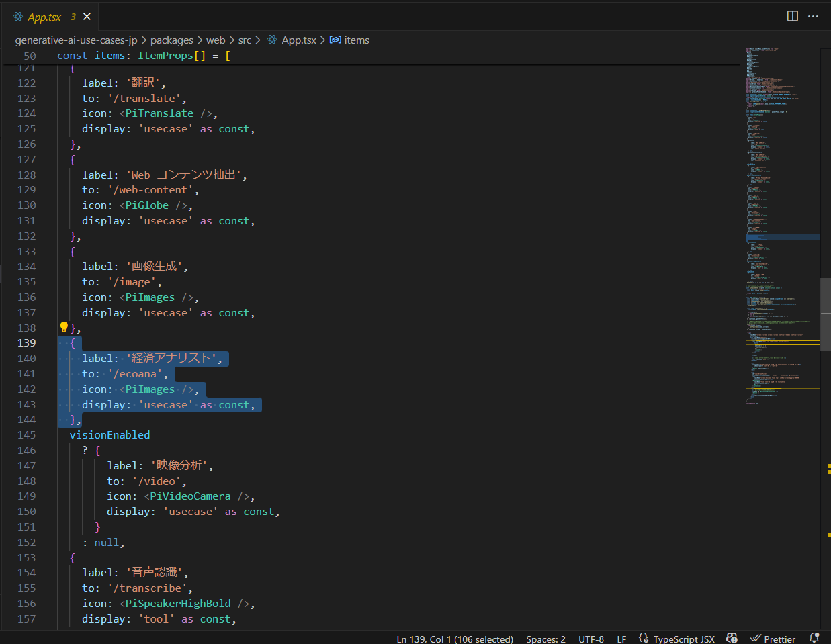Click the React icon in App.tsx tab
Viewport: 831px width, 644px height.
pos(18,17)
